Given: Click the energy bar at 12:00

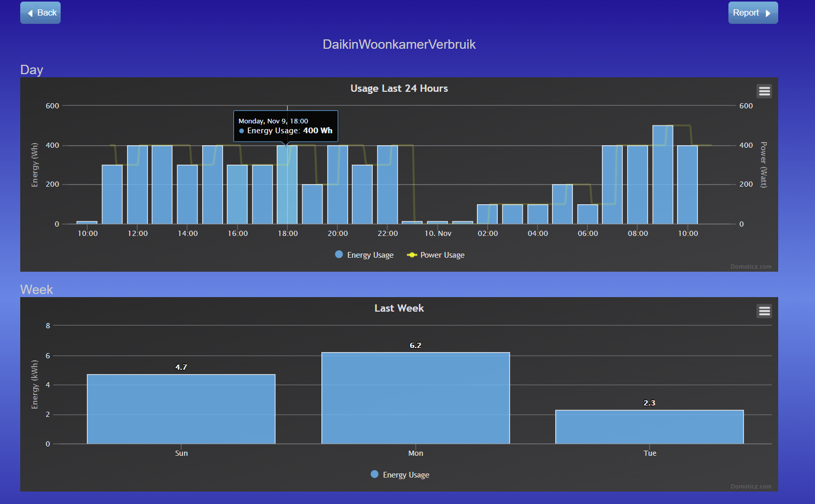Looking at the screenshot, I should click(137, 185).
